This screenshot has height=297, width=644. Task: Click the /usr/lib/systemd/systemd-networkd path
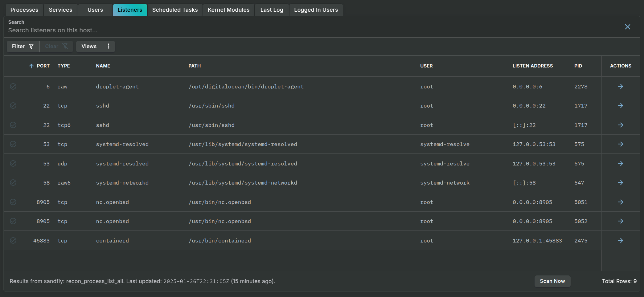coord(243,183)
